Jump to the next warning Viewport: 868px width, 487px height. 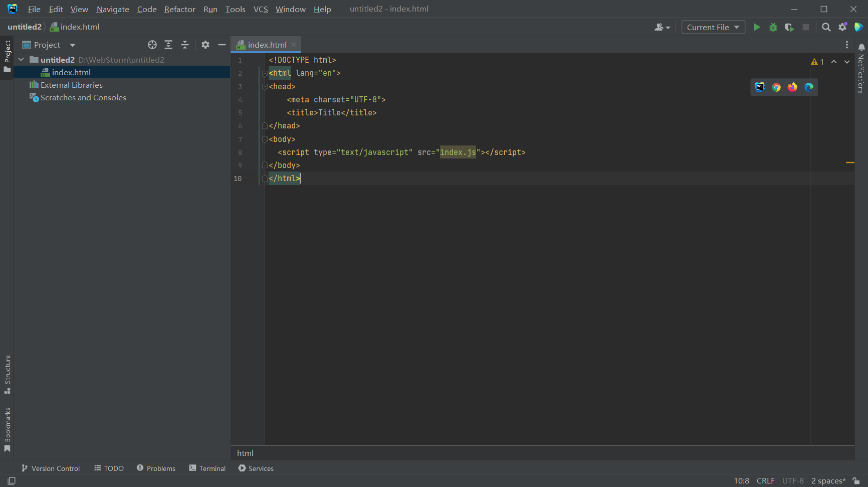click(847, 62)
